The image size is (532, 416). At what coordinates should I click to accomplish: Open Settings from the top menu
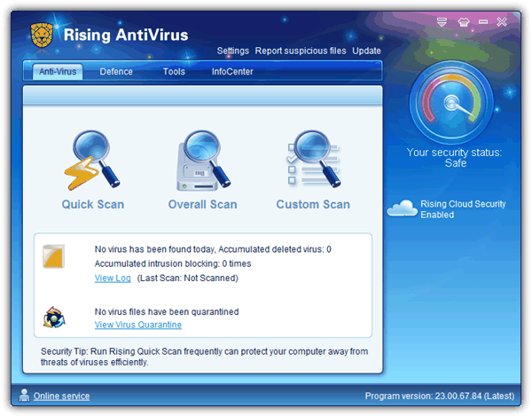[x=232, y=51]
